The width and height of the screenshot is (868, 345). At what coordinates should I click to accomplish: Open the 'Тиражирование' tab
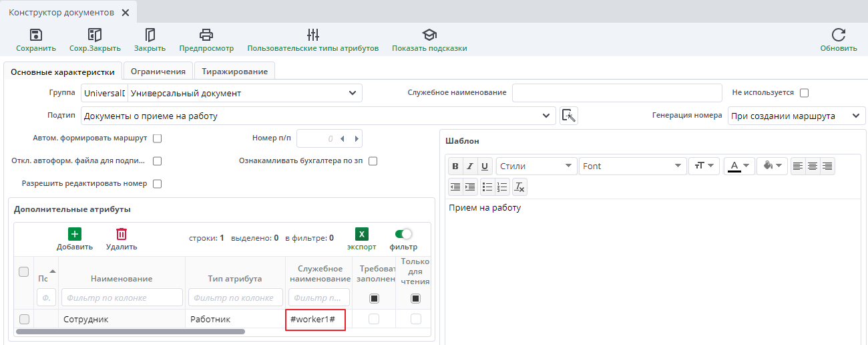click(x=234, y=72)
